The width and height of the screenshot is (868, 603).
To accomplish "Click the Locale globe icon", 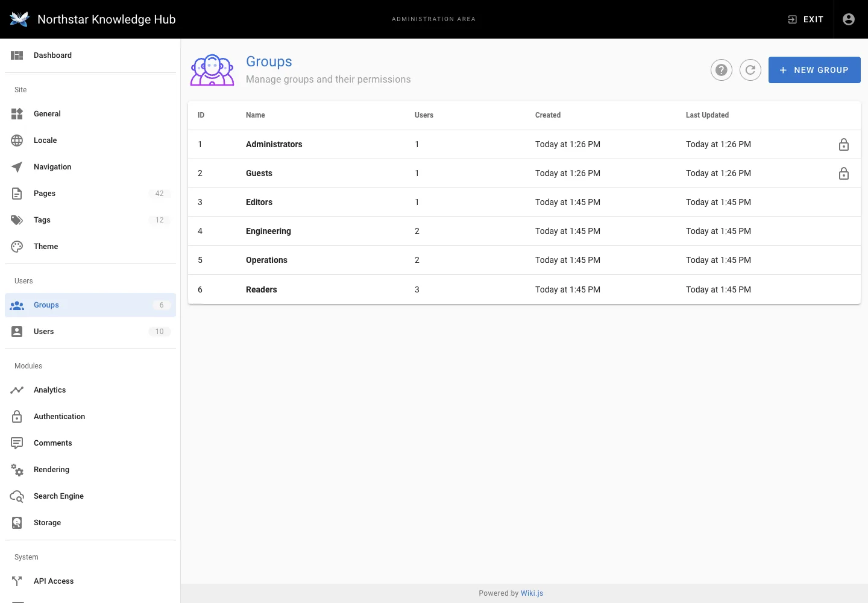I will coord(17,140).
